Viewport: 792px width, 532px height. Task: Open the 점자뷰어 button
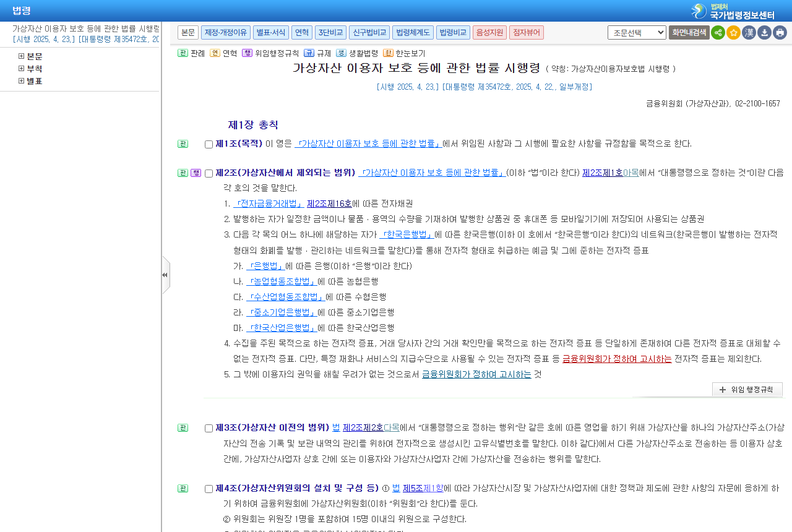[x=527, y=32]
